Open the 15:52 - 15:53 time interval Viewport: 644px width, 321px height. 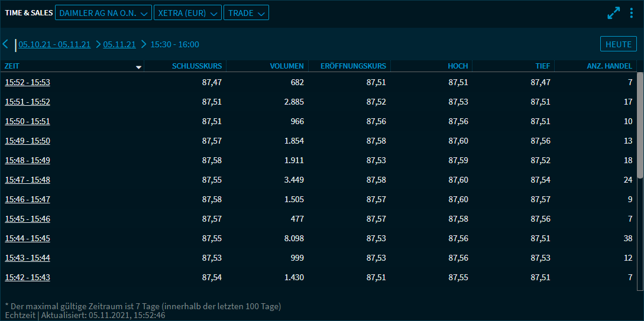pyautogui.click(x=28, y=82)
